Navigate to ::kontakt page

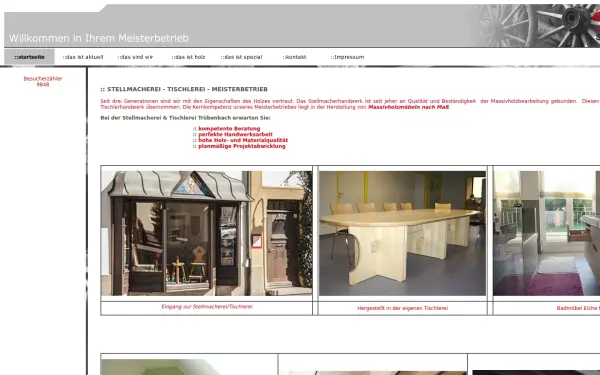[294, 57]
